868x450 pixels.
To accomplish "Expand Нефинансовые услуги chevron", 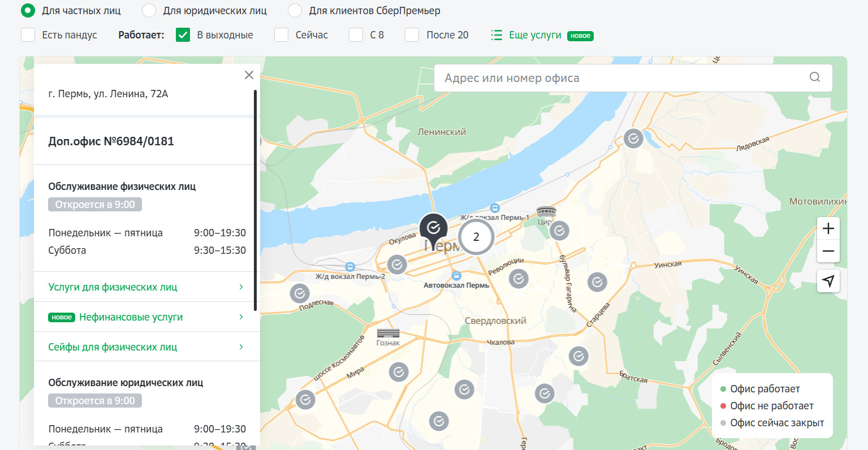I will pyautogui.click(x=241, y=317).
